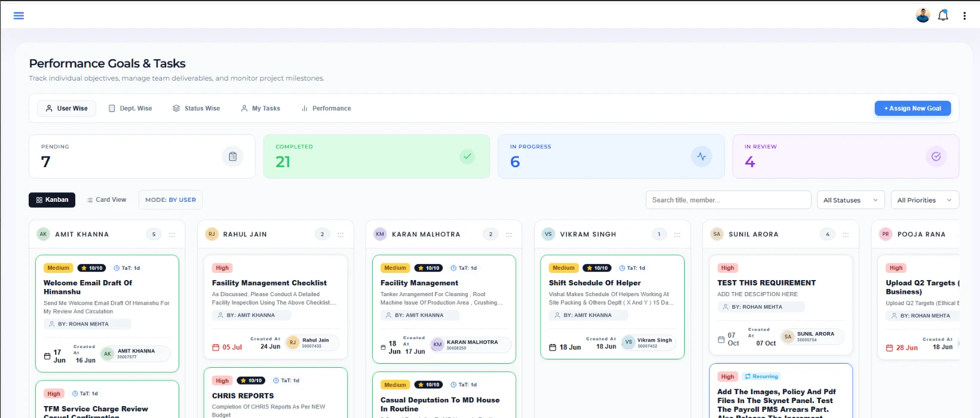Go to the My Tasks tab
This screenshot has height=418, width=980.
pyautogui.click(x=261, y=109)
